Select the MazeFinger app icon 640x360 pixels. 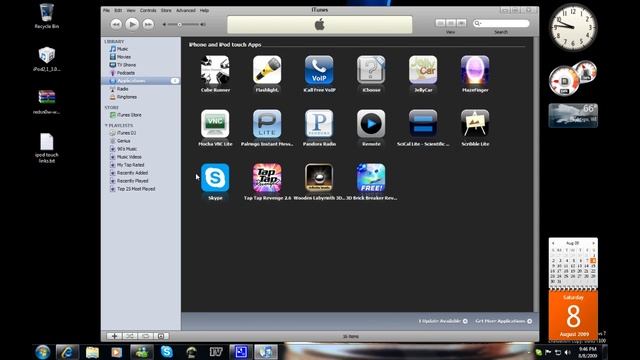pos(475,70)
